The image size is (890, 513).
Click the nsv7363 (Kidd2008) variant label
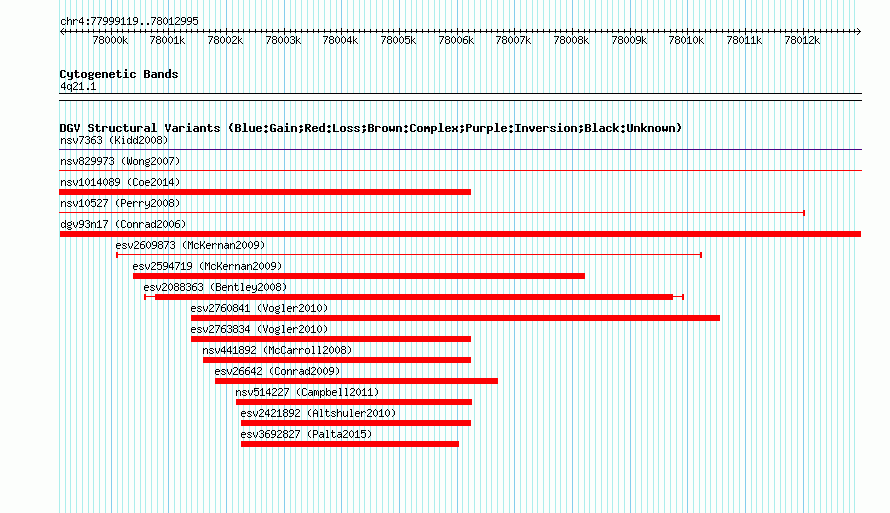coord(114,140)
